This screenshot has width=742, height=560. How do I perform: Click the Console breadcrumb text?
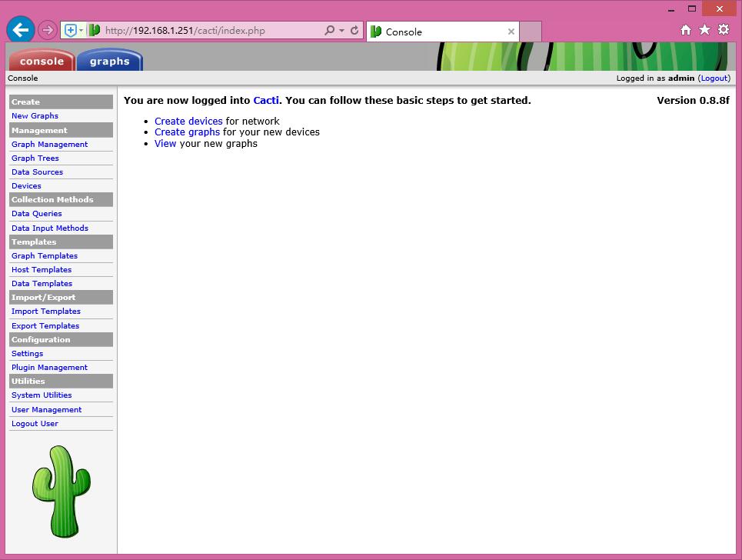23,78
